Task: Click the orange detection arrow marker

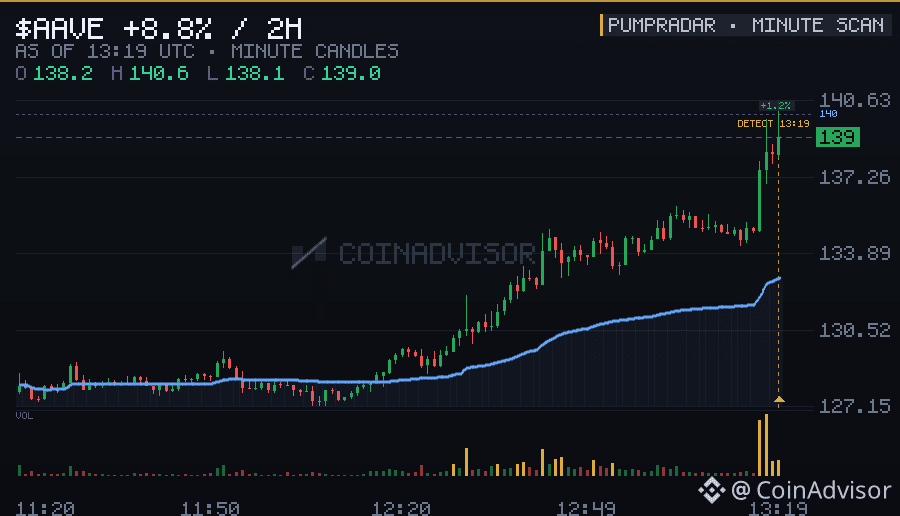Action: click(779, 399)
